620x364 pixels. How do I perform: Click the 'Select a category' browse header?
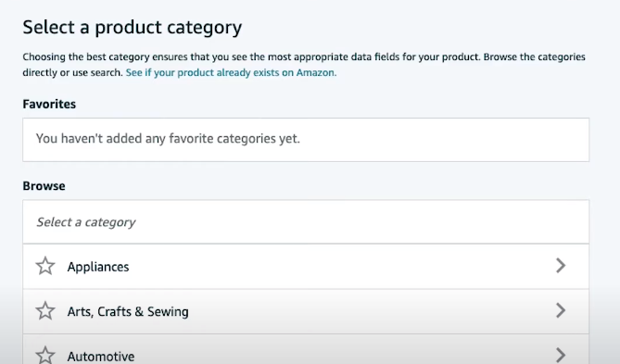(x=306, y=222)
